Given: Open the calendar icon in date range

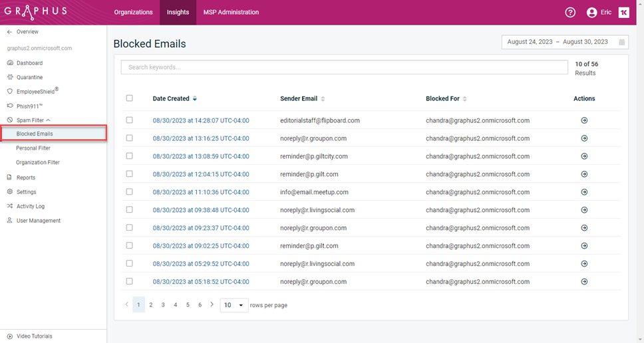Looking at the screenshot, I should [621, 42].
